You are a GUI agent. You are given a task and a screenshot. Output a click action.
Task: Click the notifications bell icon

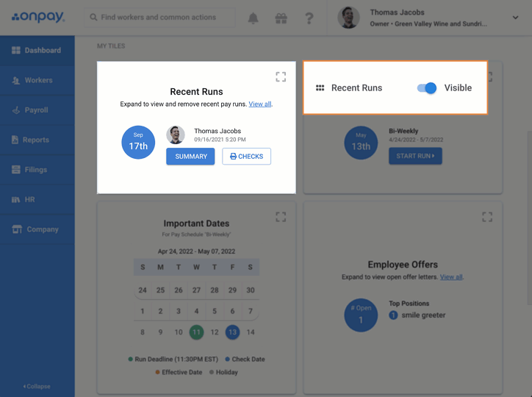pyautogui.click(x=254, y=18)
